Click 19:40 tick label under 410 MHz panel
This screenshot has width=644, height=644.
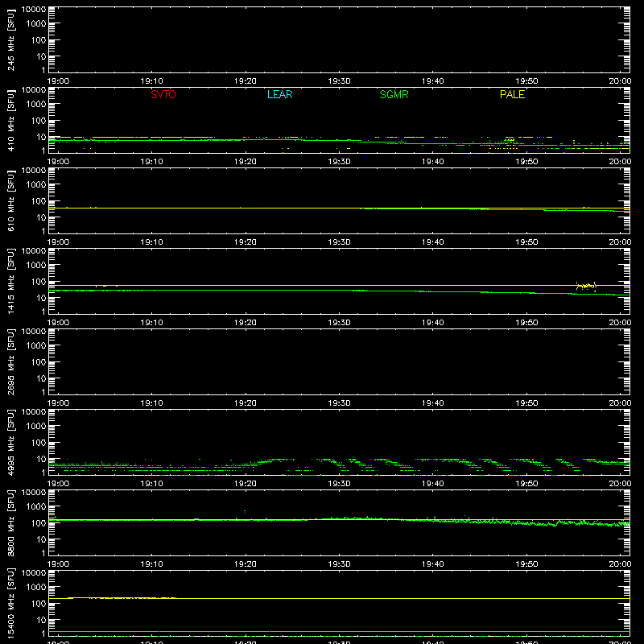tap(432, 162)
